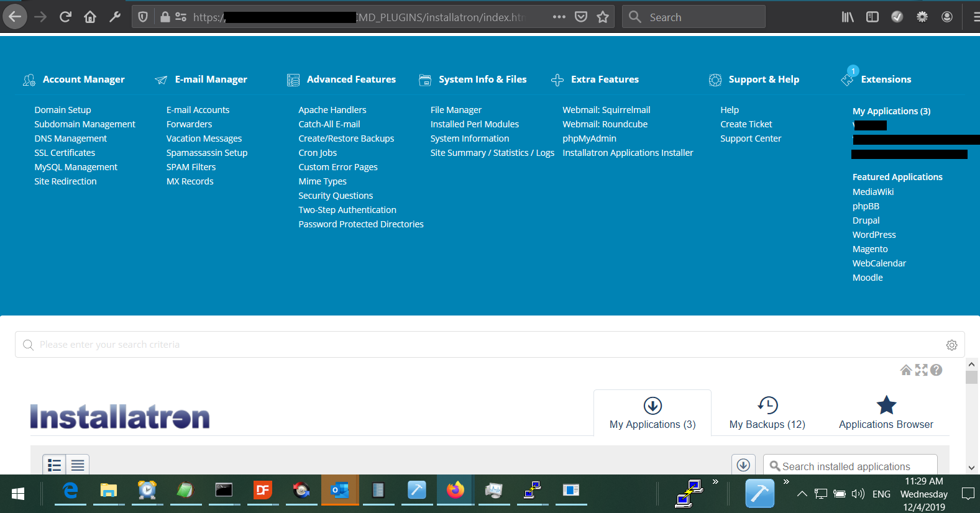The width and height of the screenshot is (980, 513).
Task: Open MySQL Management link
Action: pos(76,166)
